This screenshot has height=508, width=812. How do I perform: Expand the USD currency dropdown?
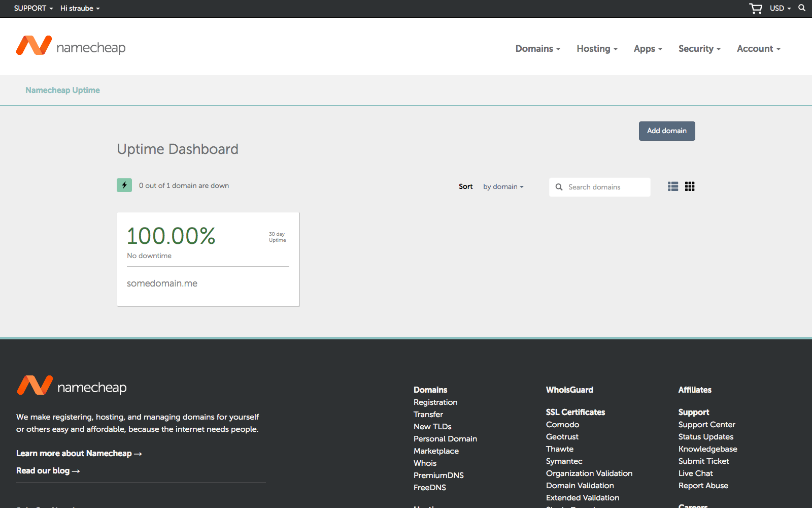[780, 8]
